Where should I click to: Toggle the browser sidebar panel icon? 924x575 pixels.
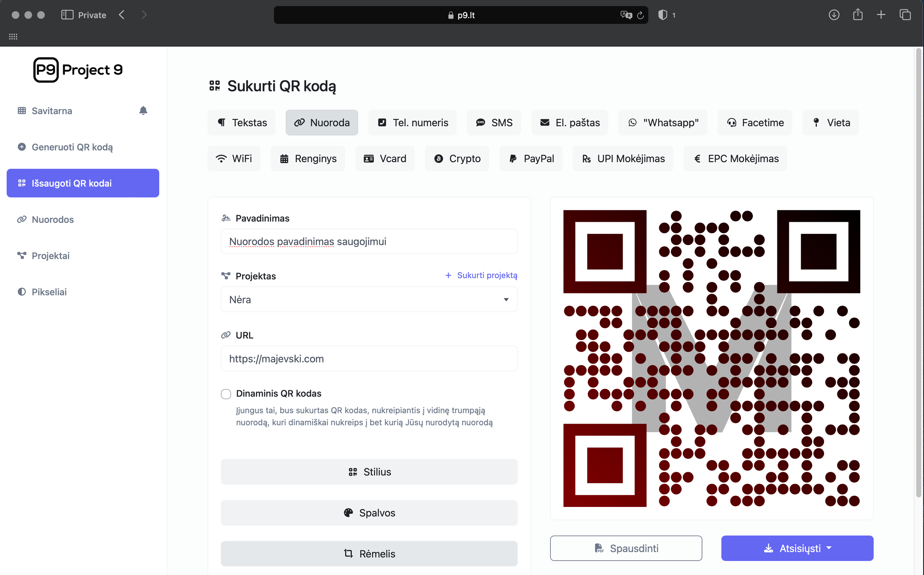click(67, 15)
